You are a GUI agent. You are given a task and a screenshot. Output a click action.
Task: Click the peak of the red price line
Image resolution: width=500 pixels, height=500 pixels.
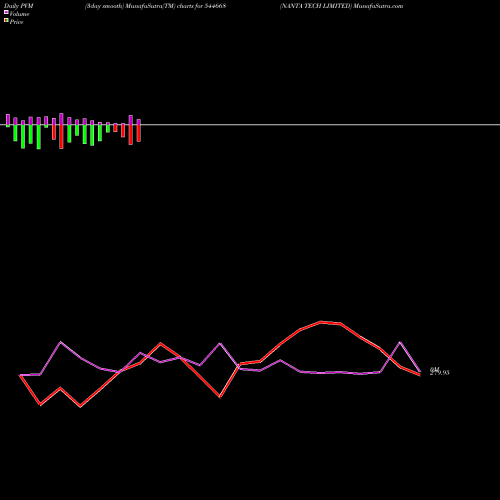point(321,322)
